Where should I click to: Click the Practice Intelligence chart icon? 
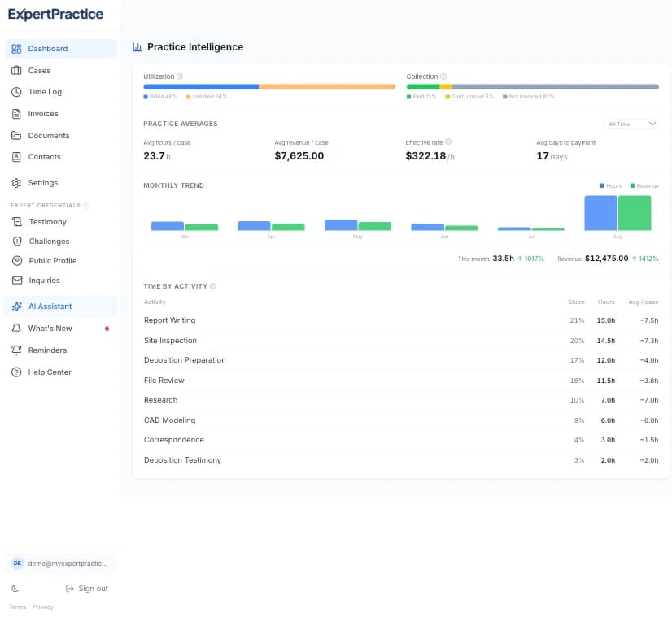point(137,46)
